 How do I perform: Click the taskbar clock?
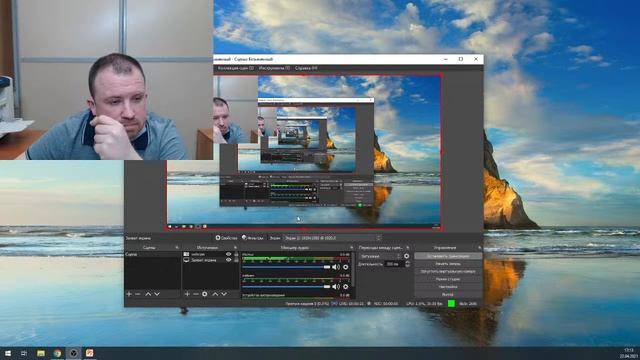click(629, 353)
